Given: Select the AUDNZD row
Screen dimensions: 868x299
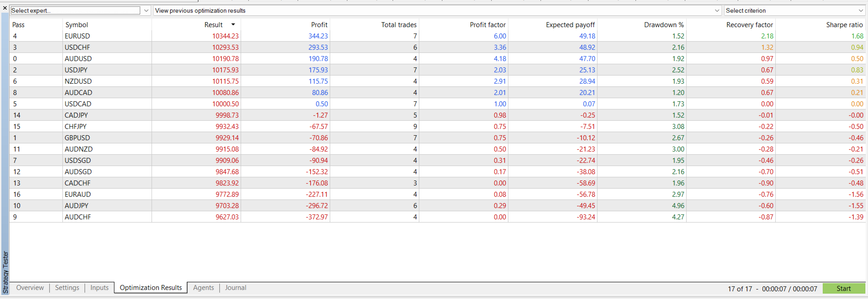Looking at the screenshot, I should coord(437,149).
